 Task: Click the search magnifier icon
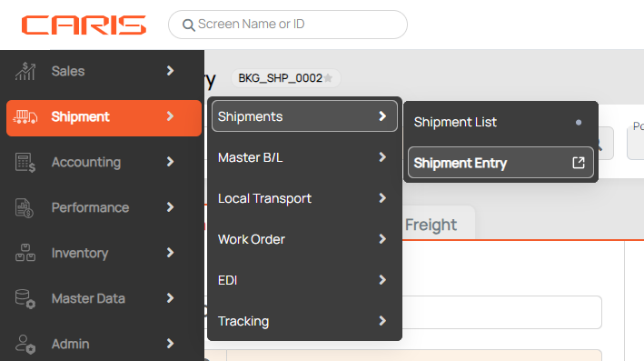point(189,25)
